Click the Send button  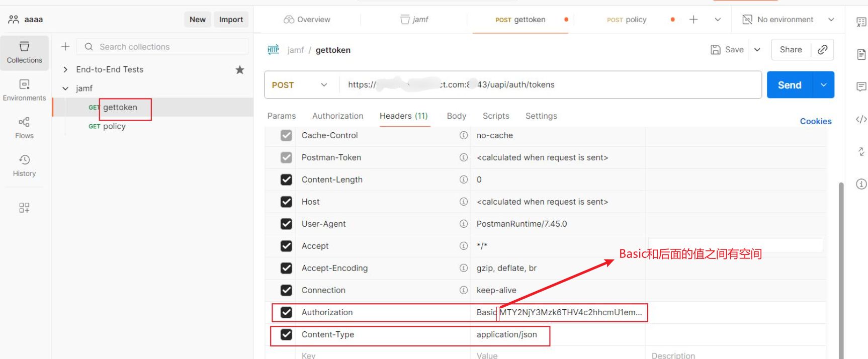(789, 85)
